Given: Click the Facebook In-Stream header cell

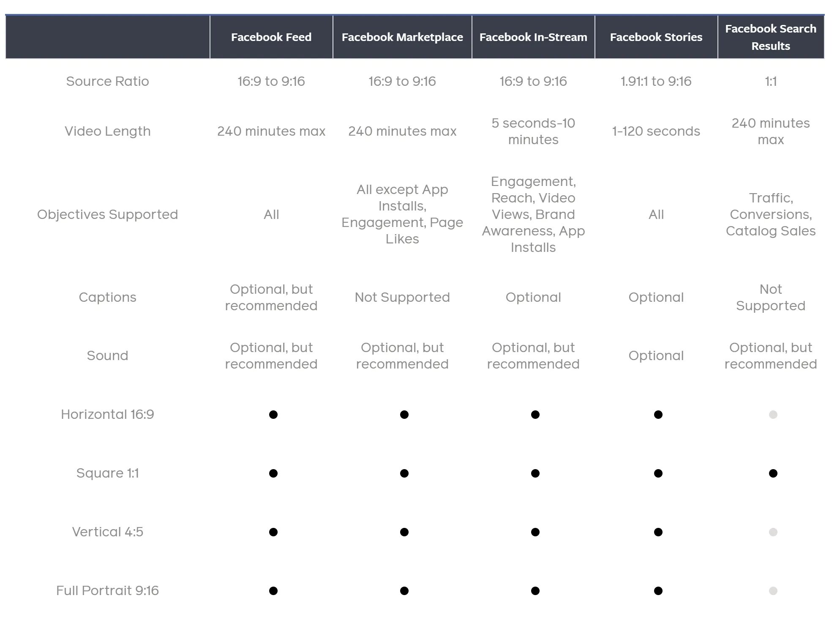Looking at the screenshot, I should (533, 37).
